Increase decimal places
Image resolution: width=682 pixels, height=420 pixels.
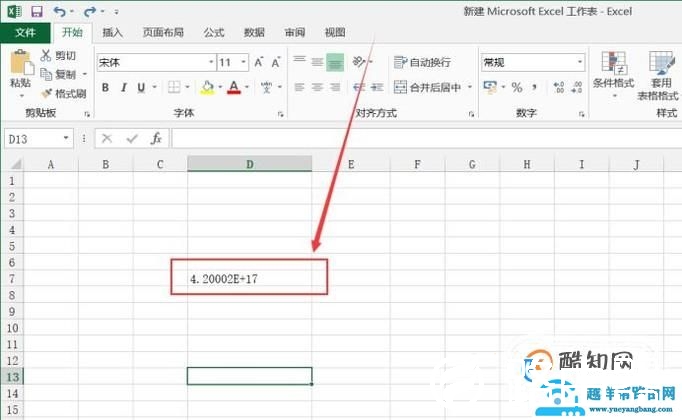pyautogui.click(x=559, y=87)
